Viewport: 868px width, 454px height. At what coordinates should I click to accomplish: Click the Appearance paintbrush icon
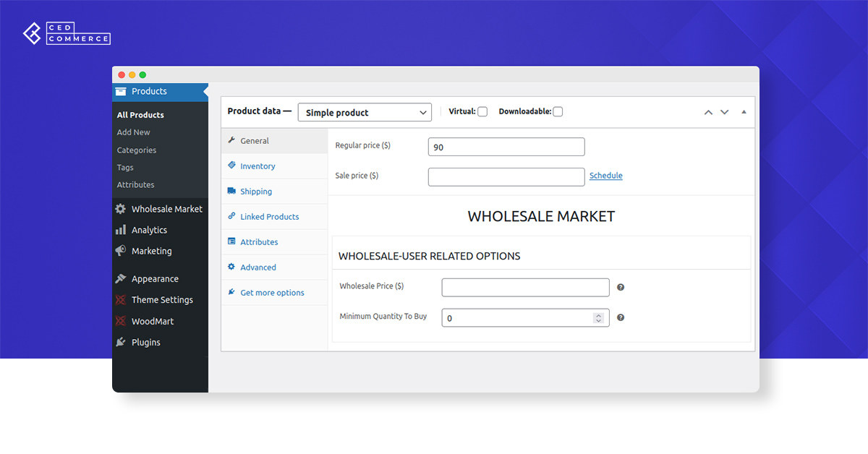click(x=120, y=279)
